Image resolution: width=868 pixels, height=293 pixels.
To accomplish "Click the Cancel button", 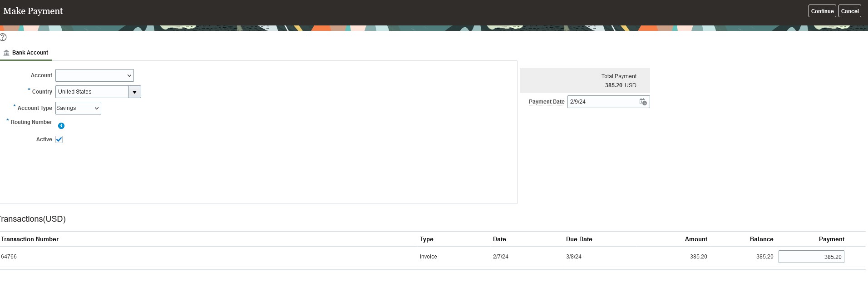I will 850,11.
